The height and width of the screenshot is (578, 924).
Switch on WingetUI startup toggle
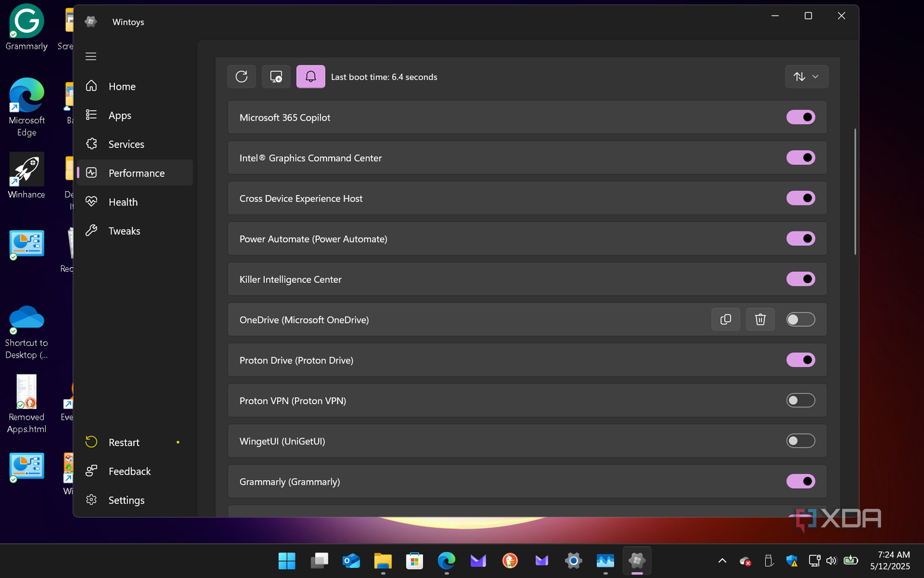(x=801, y=440)
